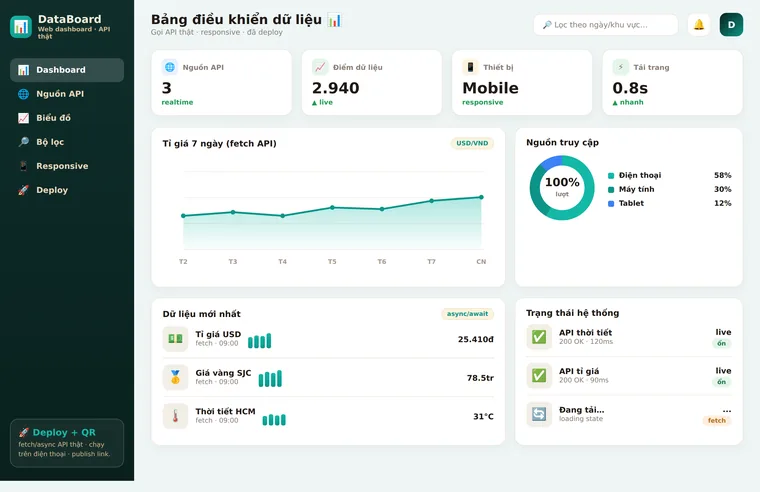
Task: Click the money icon for Tỉ giá USD
Action: [175, 339]
